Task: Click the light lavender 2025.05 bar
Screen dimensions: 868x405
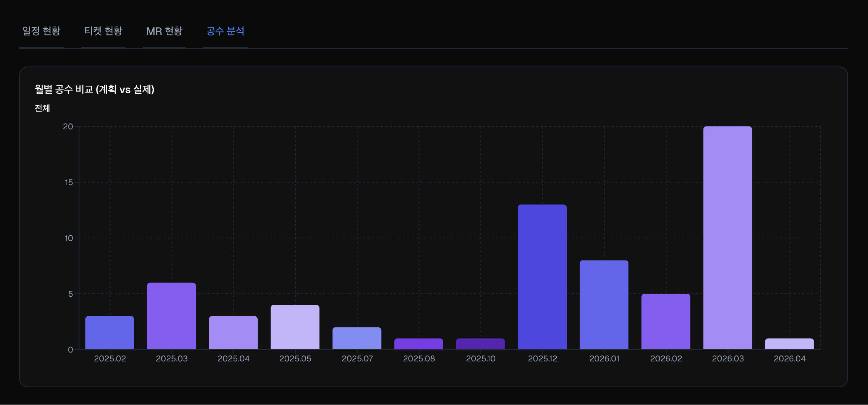Action: (x=295, y=327)
